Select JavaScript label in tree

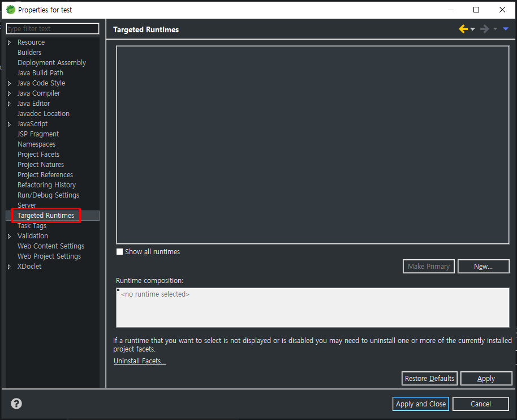pos(32,124)
